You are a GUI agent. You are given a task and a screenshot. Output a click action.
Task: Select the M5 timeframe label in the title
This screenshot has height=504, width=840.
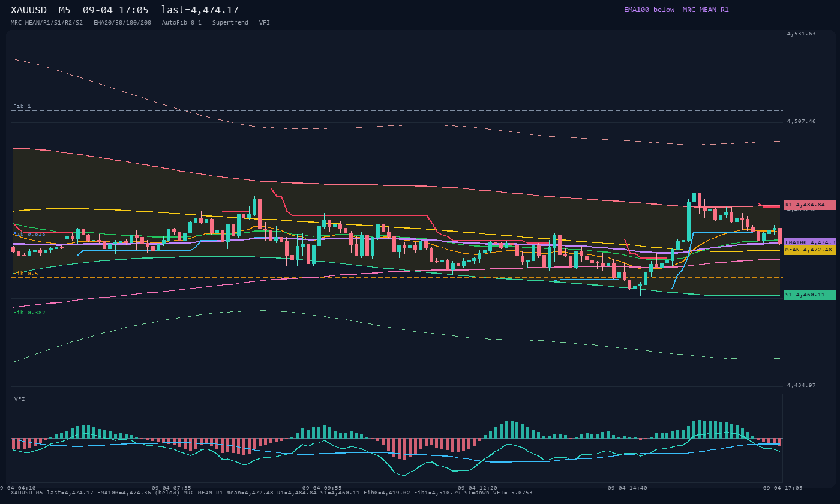click(65, 10)
